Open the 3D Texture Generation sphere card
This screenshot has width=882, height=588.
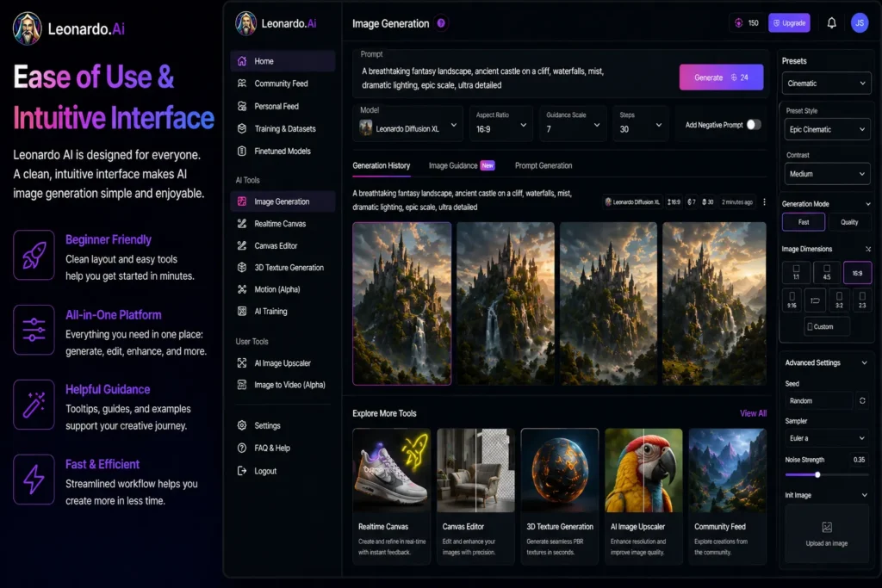click(x=560, y=496)
